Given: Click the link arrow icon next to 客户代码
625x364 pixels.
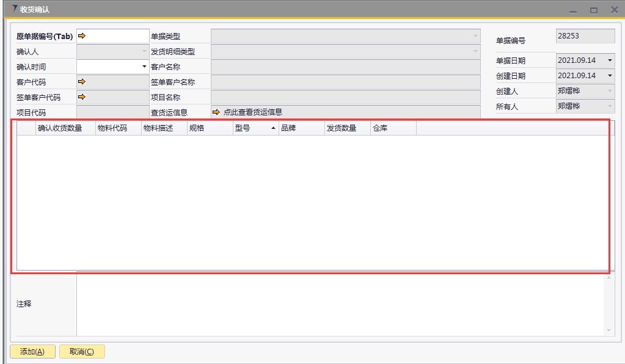Looking at the screenshot, I should tap(82, 81).
